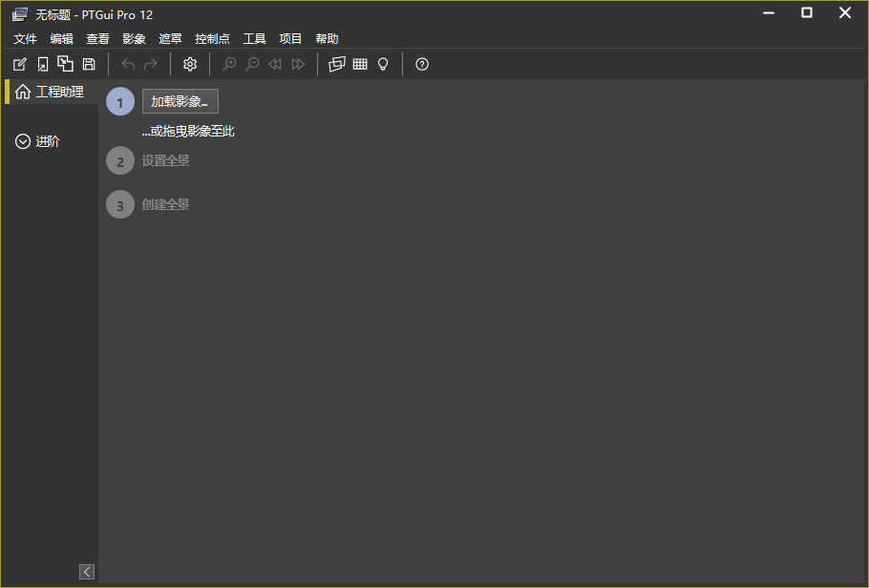Open settings via the gear icon
Screen dimensions: 869x588
tap(189, 64)
